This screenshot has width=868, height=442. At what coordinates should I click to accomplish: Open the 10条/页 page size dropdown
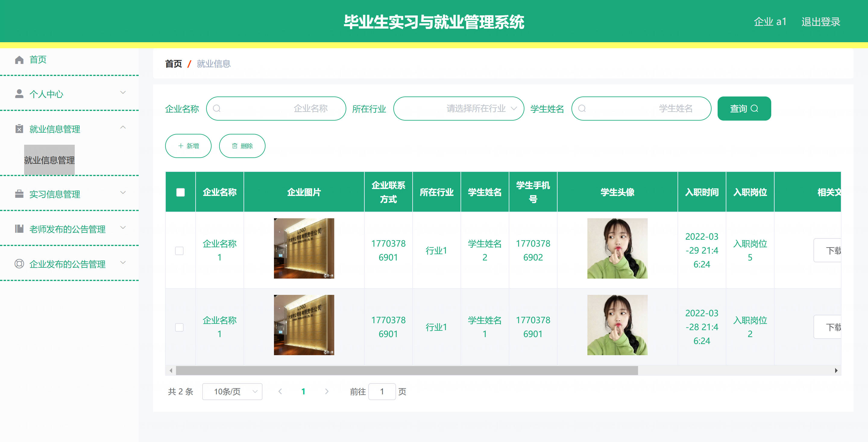pos(232,391)
